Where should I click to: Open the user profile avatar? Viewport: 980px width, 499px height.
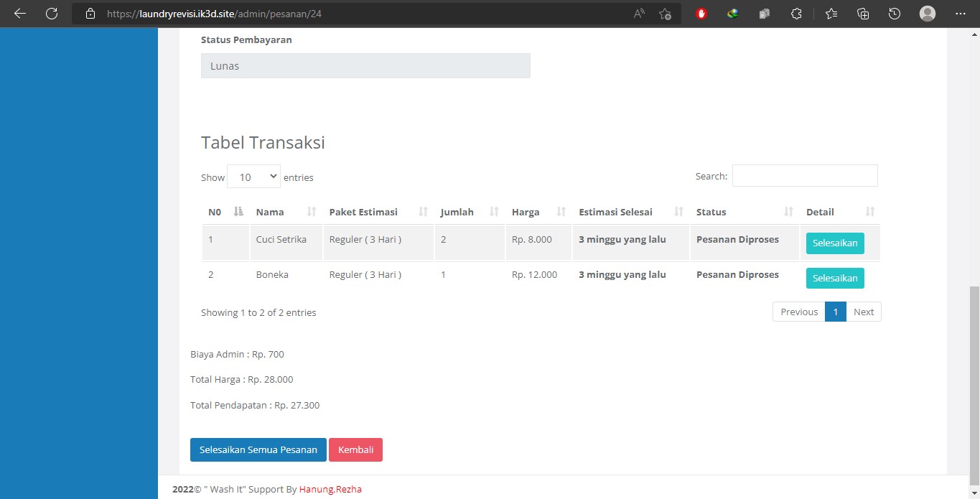(x=928, y=14)
